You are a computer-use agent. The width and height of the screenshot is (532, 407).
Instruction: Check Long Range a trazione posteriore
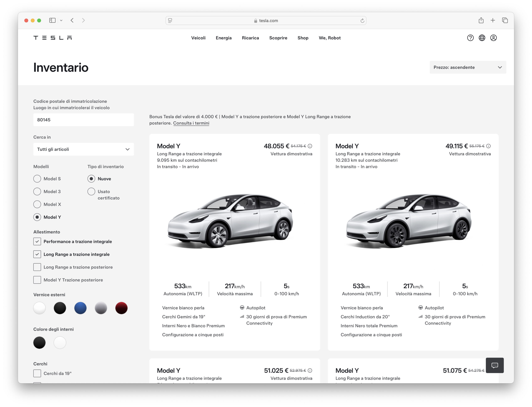[37, 267]
